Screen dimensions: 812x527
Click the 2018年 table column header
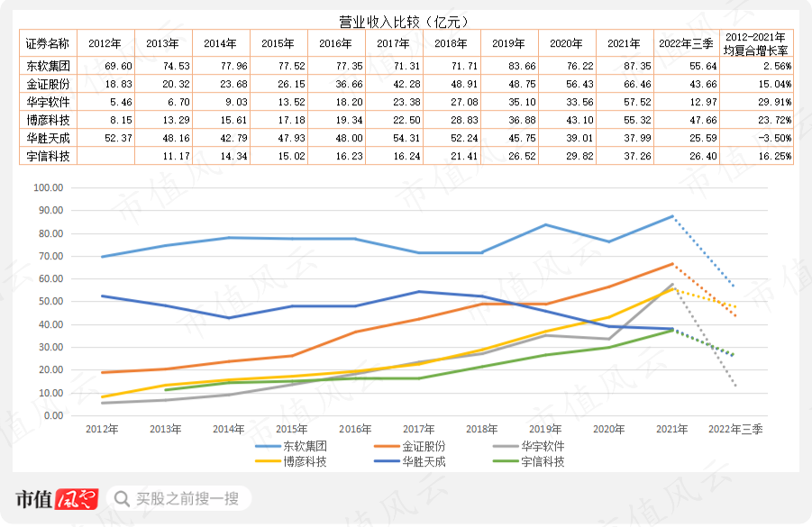452,43
